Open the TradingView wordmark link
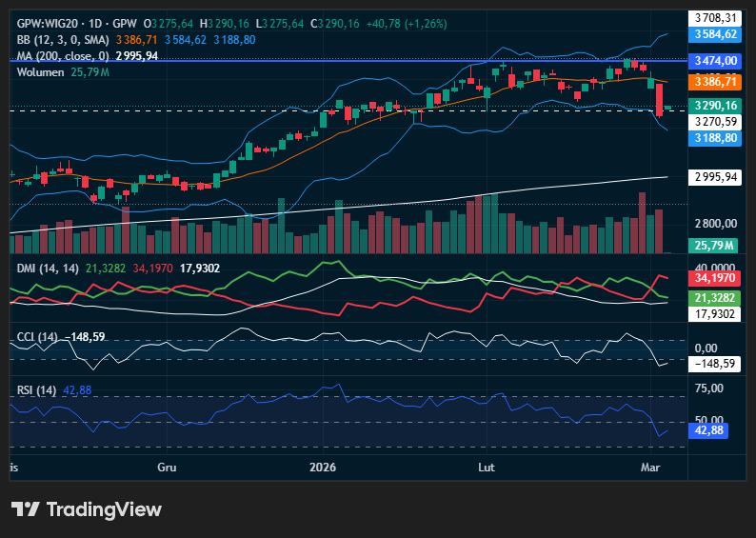Viewport: 756px width, 538px height. click(104, 509)
